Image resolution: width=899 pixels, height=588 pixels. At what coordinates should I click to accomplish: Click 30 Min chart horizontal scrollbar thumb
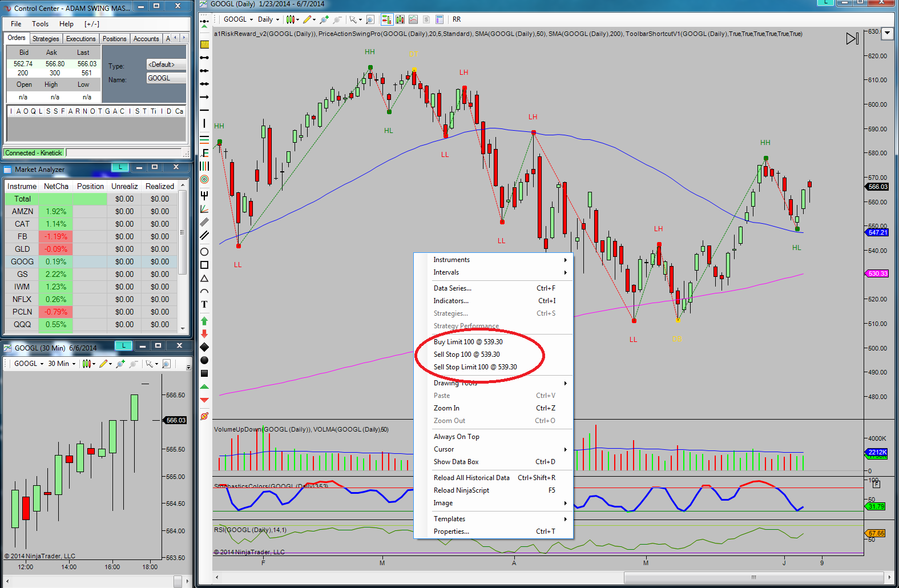tap(178, 581)
